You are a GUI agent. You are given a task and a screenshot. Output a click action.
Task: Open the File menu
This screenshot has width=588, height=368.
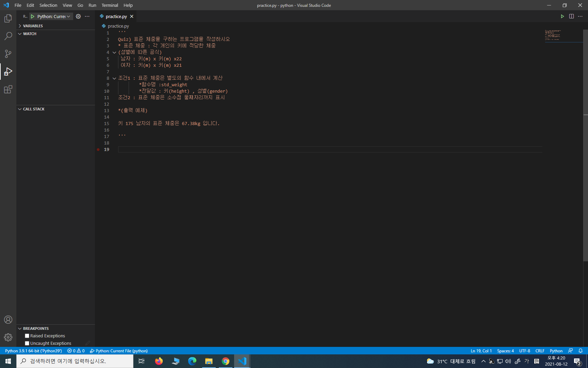pyautogui.click(x=18, y=5)
